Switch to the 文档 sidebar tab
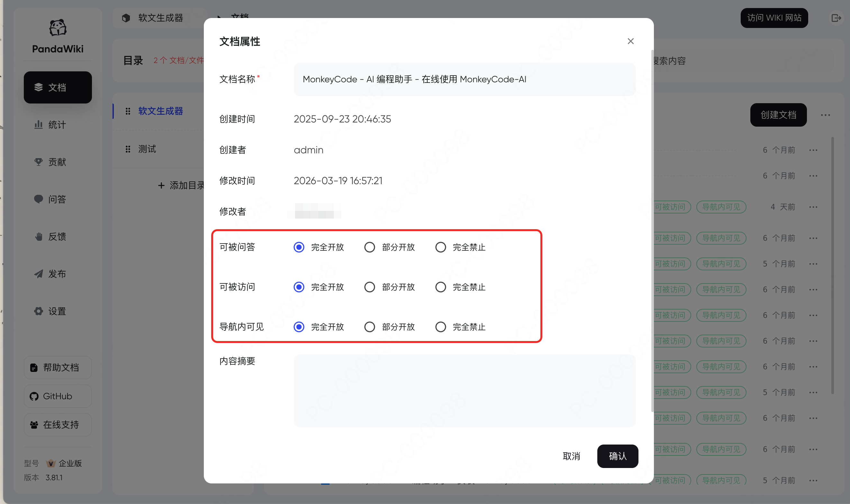The width and height of the screenshot is (850, 504). 58,87
